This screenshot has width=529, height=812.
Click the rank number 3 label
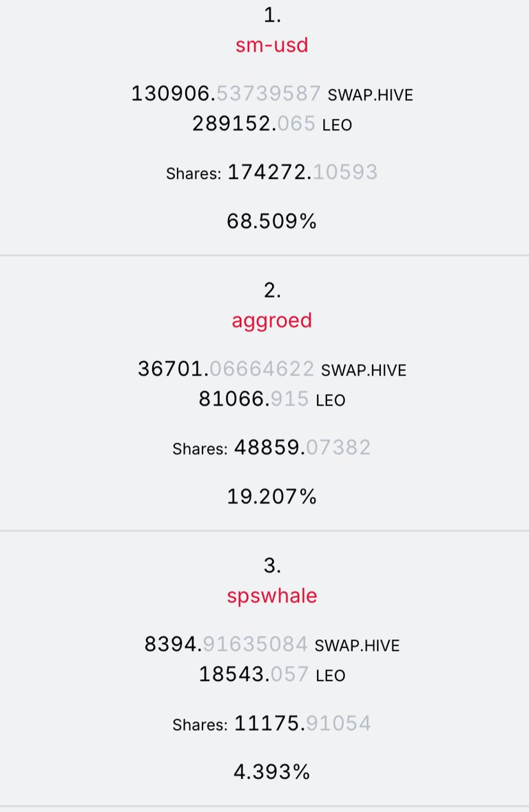[272, 565]
